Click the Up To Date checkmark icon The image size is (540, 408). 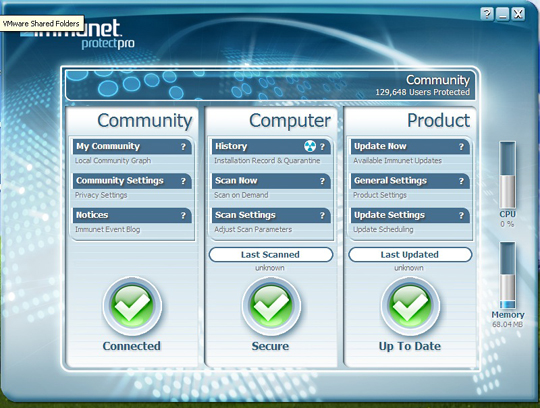(x=410, y=306)
